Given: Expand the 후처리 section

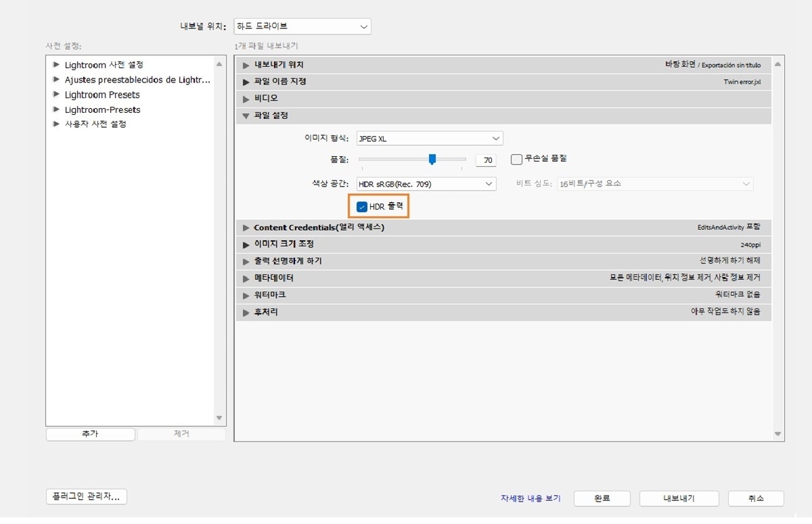Looking at the screenshot, I should pyautogui.click(x=246, y=312).
